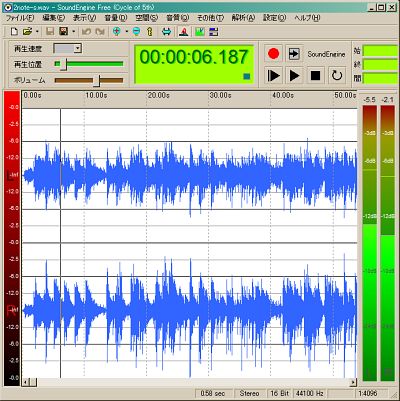Click the 40.00s mark on the time ruler

tap(283, 95)
